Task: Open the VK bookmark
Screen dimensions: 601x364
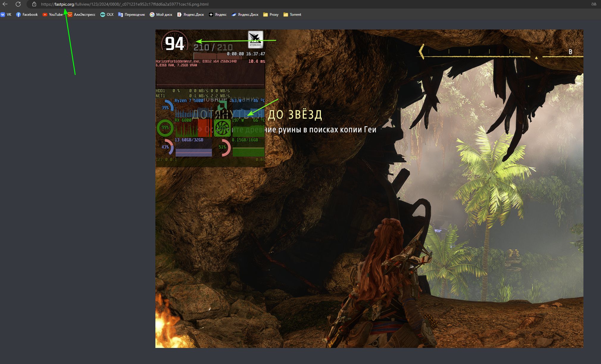Action: pos(6,15)
